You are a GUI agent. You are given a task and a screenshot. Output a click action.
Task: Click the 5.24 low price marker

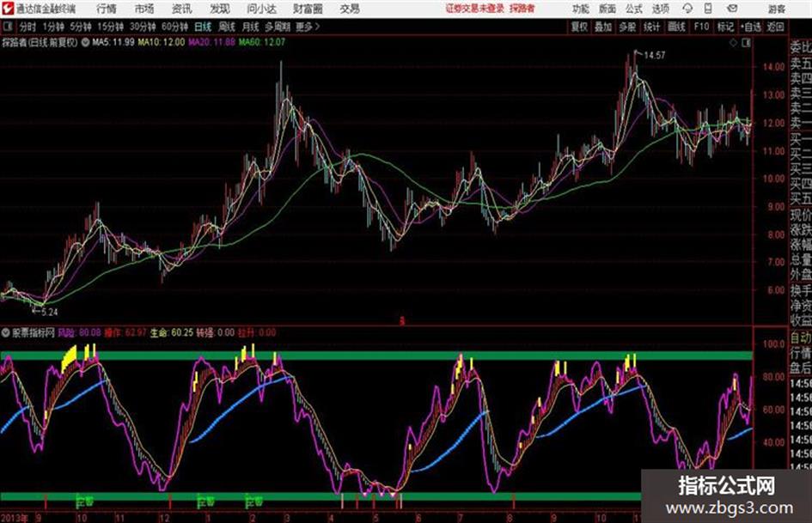click(50, 312)
